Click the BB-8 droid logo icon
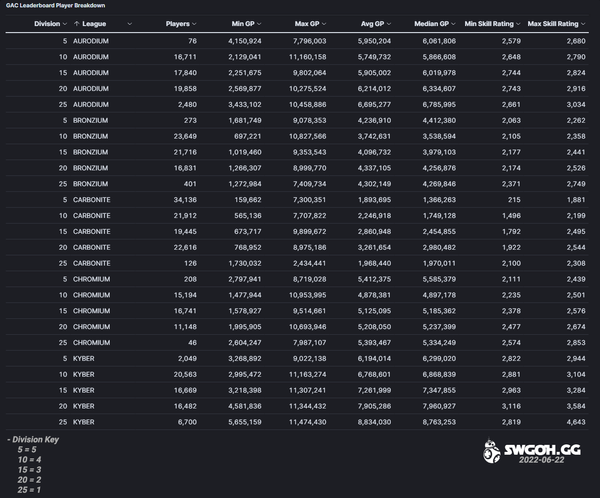600x498 pixels. [491, 452]
